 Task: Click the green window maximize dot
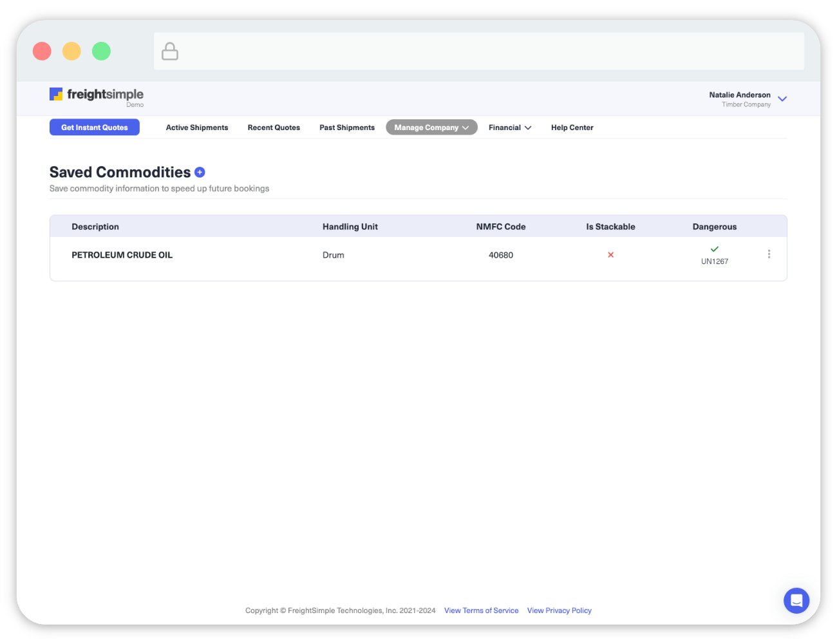pyautogui.click(x=101, y=51)
